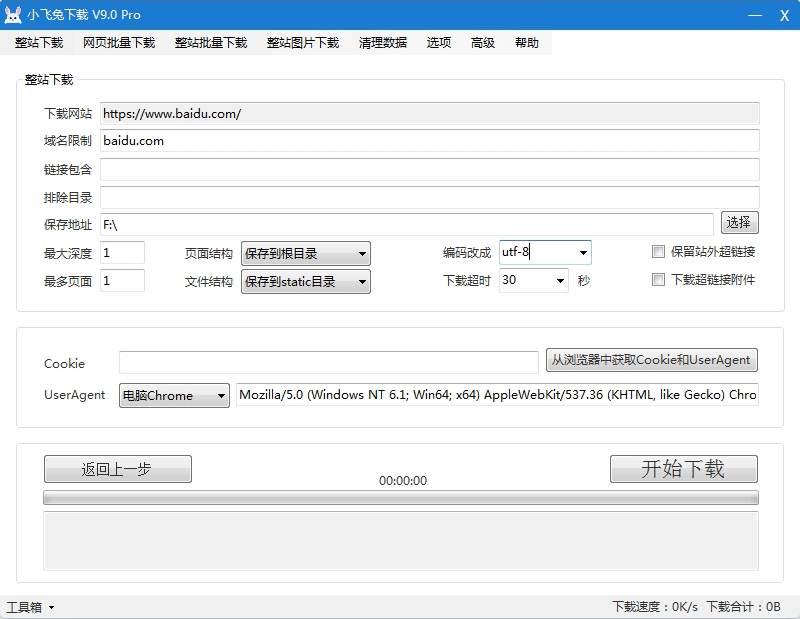This screenshot has height=619, width=800.
Task: Click the rabbit app logo icon
Action: click(x=14, y=15)
